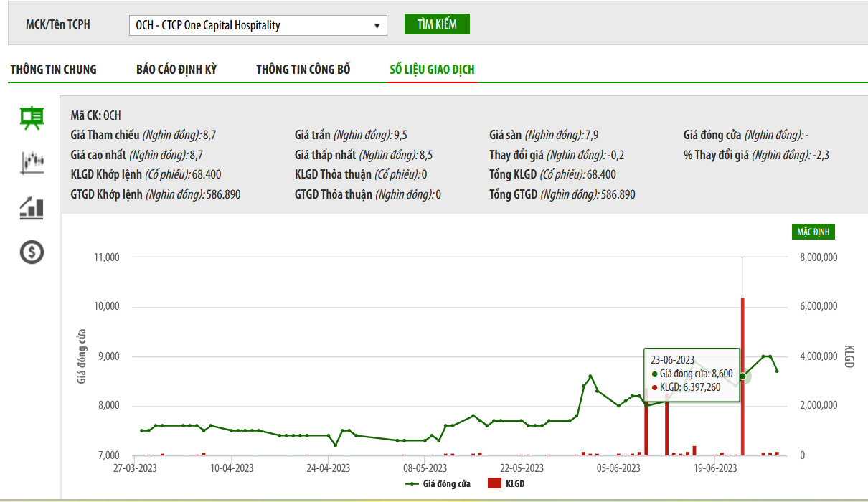
Task: Open the overview presentation board icon
Action: [32, 118]
